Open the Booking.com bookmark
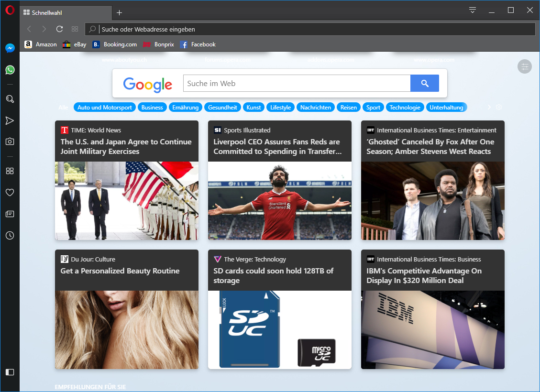Screen dimensions: 540x392 pos(115,44)
